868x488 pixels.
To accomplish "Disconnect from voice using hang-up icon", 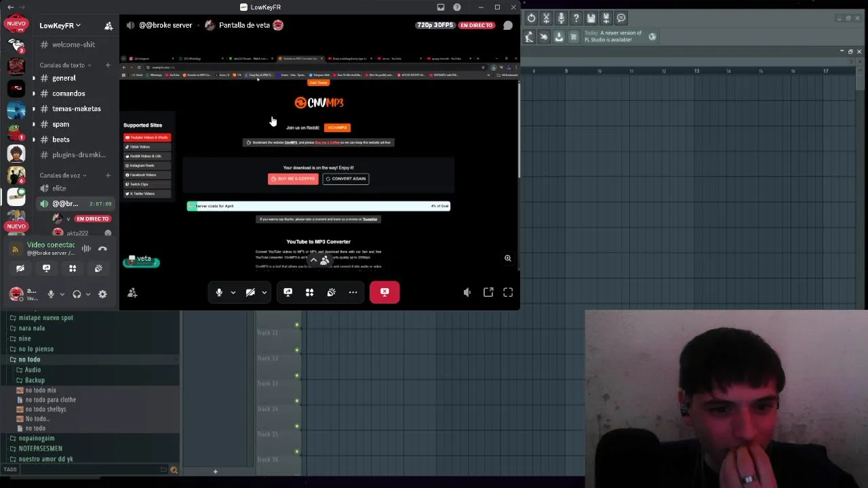I will [x=102, y=249].
